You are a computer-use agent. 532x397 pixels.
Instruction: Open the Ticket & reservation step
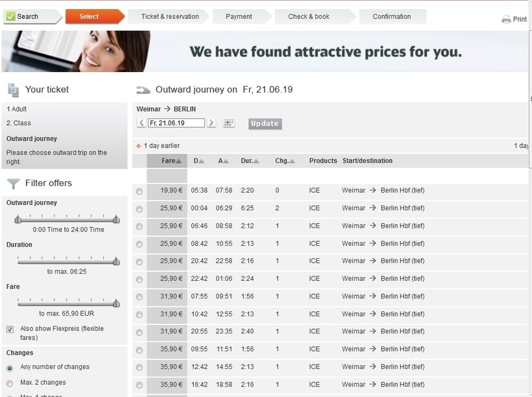(x=169, y=16)
